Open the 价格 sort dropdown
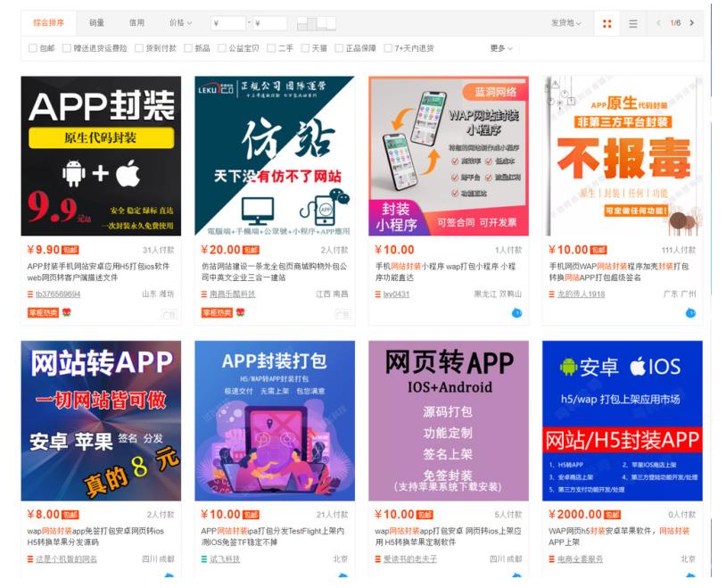 (x=180, y=23)
